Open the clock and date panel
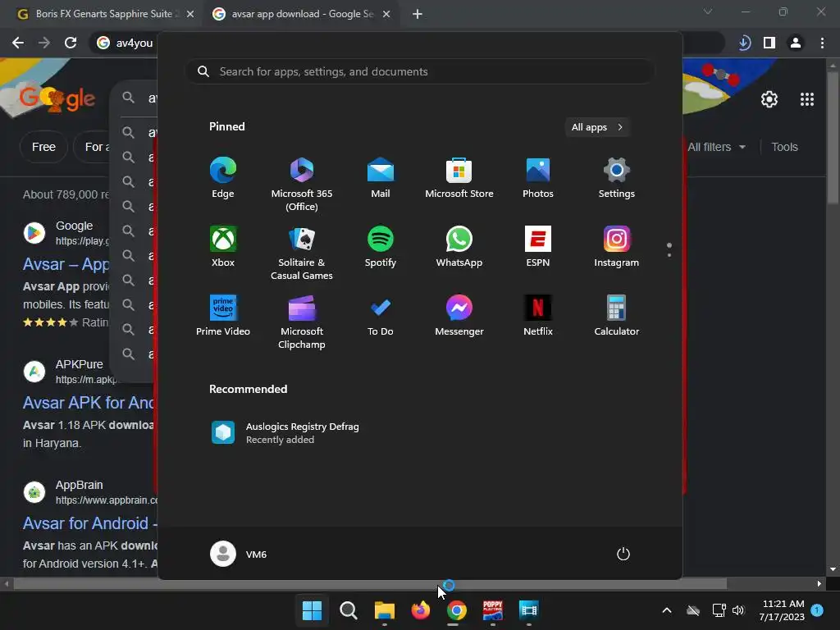840x630 pixels. [782, 610]
